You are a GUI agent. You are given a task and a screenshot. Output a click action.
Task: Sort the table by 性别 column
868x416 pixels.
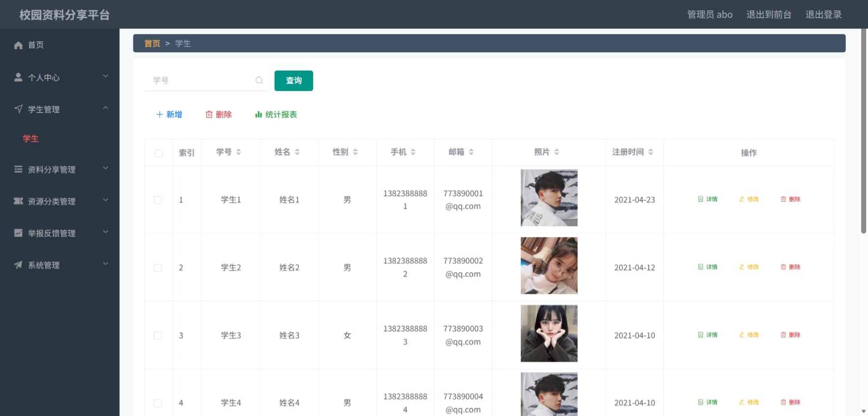click(355, 152)
